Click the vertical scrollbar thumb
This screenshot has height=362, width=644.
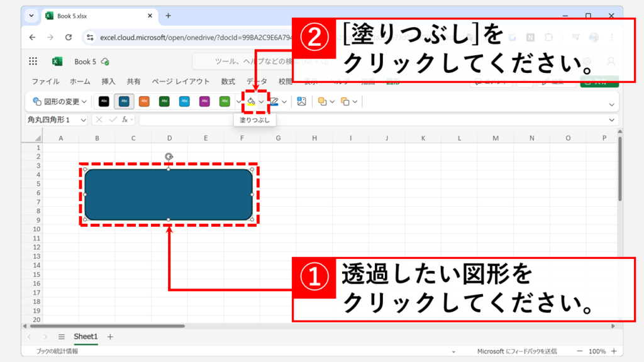(619, 168)
